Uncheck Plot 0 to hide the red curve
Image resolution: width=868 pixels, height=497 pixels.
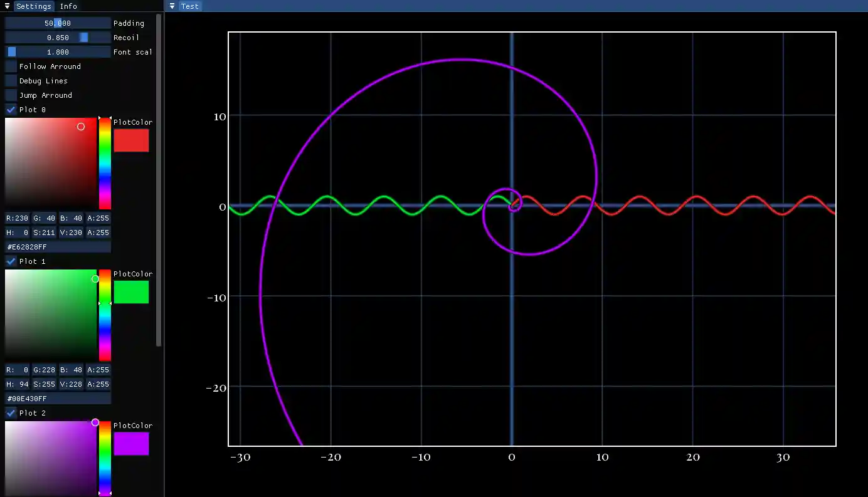[10, 109]
